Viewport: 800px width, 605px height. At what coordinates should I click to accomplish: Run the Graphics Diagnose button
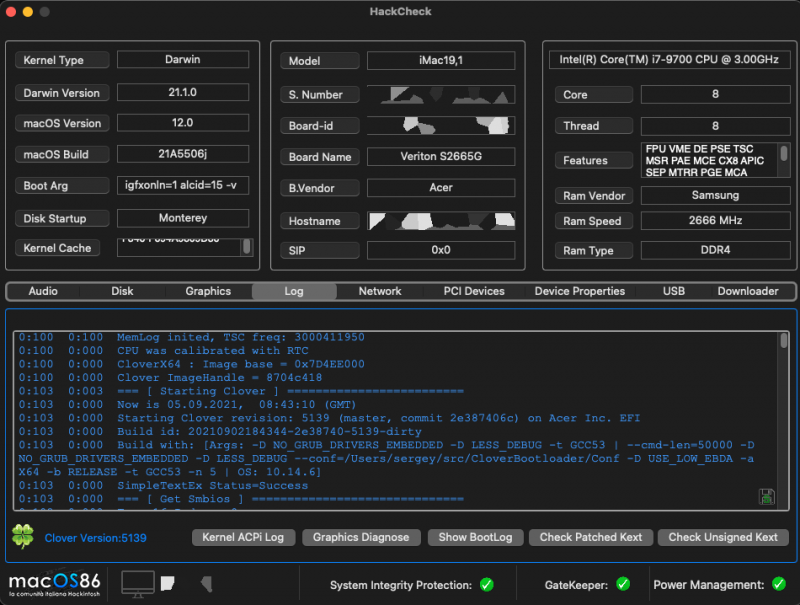361,537
